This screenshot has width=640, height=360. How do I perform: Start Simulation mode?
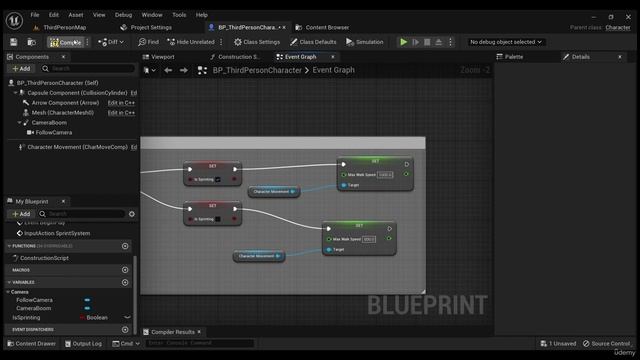pyautogui.click(x=364, y=42)
